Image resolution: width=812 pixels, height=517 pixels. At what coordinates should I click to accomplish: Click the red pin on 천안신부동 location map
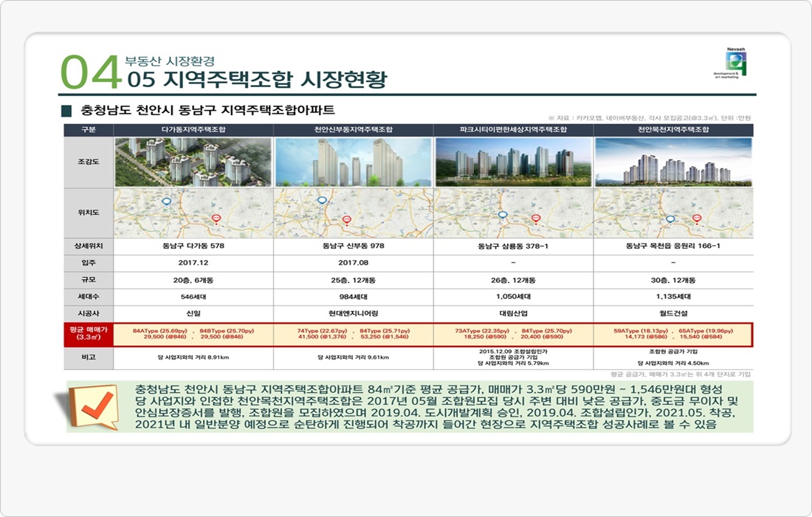coord(347,221)
